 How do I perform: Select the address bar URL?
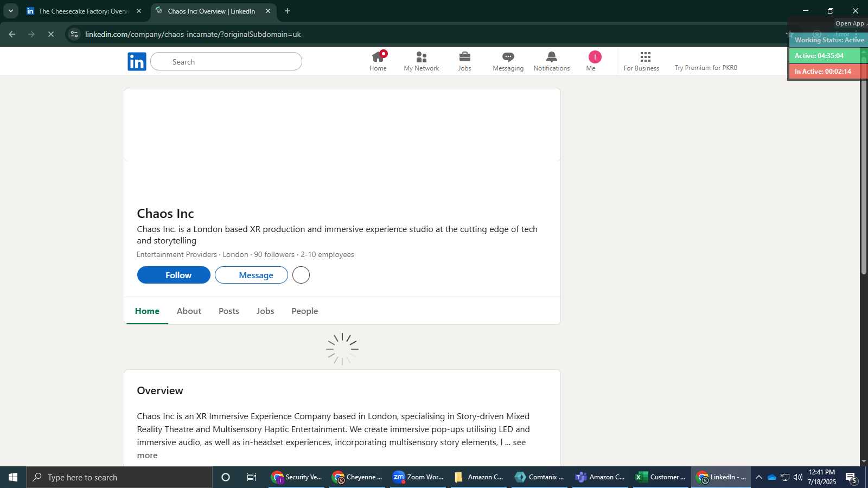click(193, 34)
